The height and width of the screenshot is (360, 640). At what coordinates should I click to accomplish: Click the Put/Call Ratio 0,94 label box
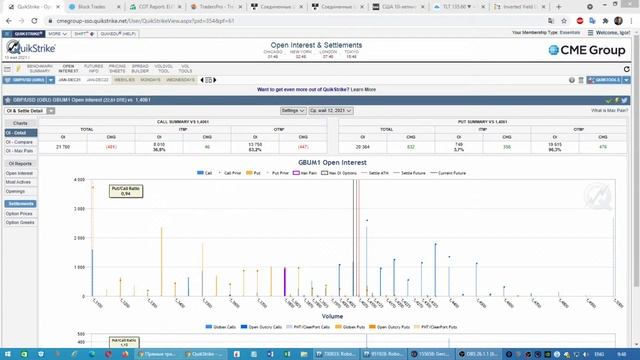[126, 191]
